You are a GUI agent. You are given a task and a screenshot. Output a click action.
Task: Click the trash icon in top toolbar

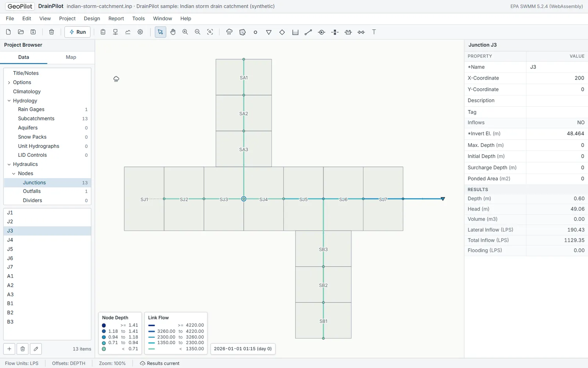(51, 32)
